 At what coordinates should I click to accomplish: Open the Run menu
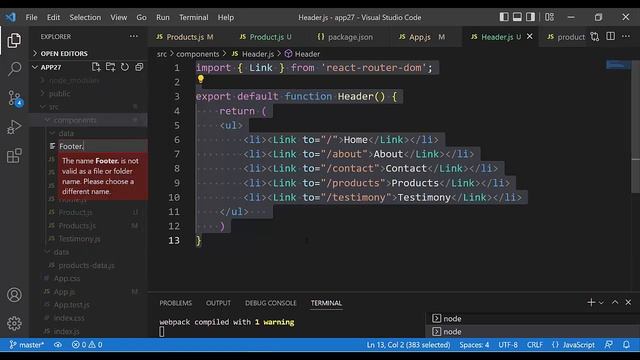pos(162,18)
